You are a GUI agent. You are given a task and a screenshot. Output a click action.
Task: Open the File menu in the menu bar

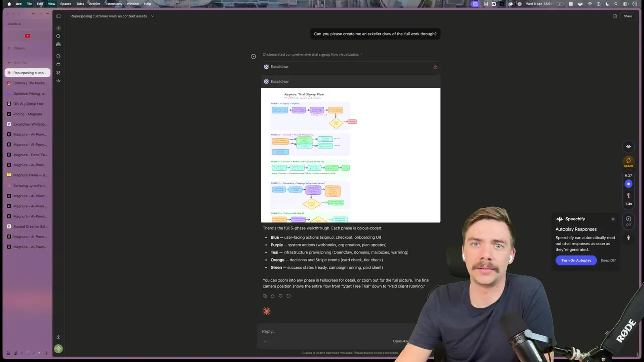[x=29, y=4]
